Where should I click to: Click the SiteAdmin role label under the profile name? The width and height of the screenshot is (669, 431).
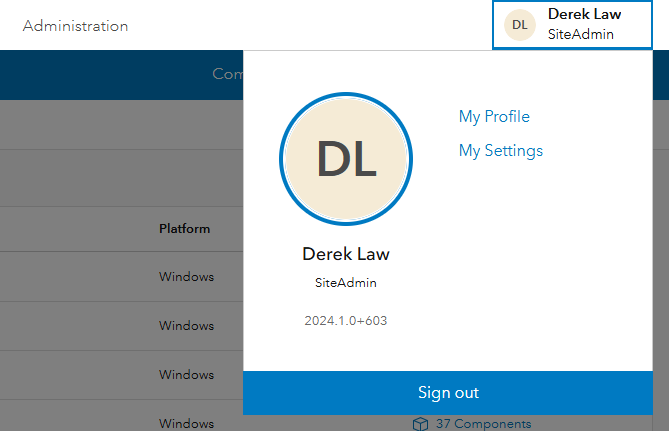click(x=346, y=283)
